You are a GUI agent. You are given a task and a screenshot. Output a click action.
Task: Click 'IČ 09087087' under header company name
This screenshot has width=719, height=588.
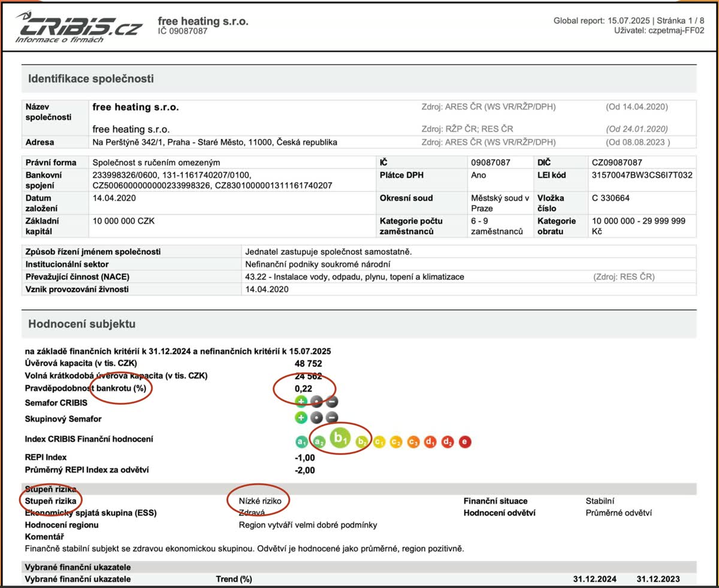183,31
